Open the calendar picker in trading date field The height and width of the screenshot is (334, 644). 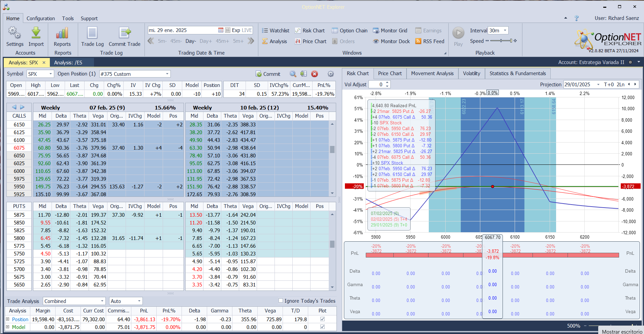tap(221, 30)
